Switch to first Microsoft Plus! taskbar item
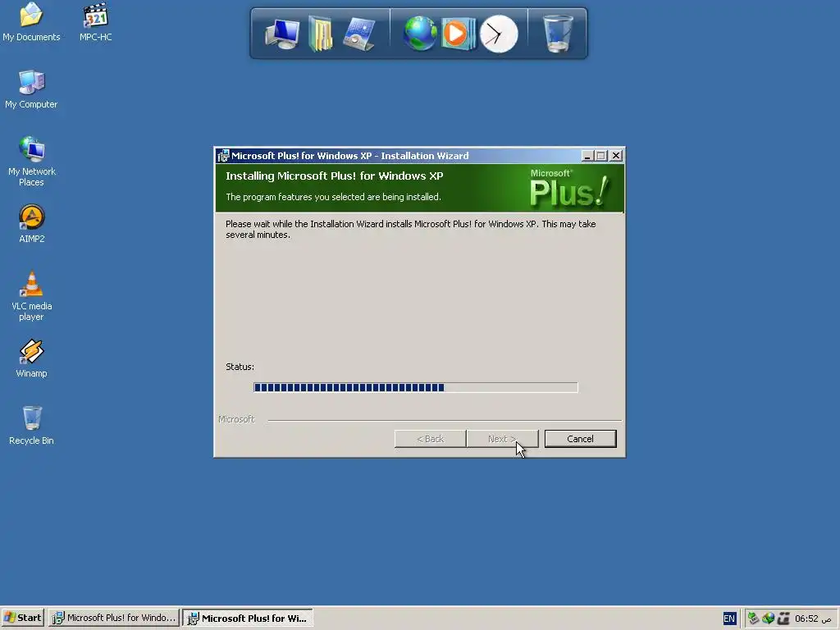 114,618
